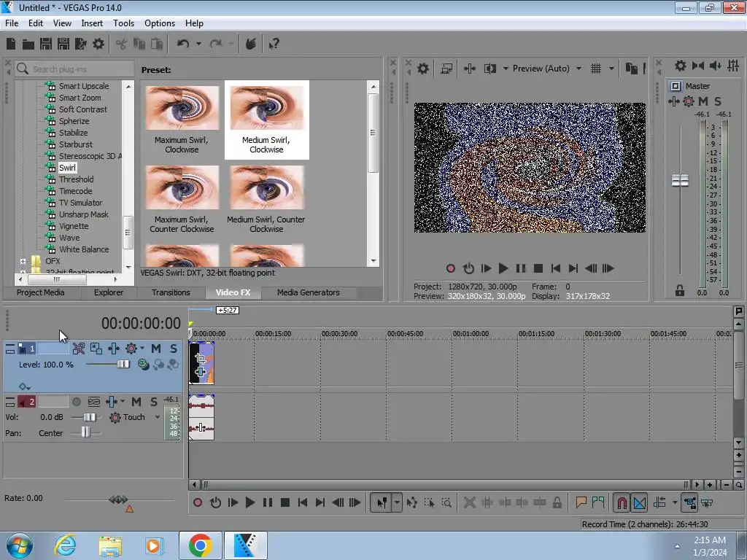Copy preview snapshot to clipboard icon
Screen dimensions: 747x560
(631, 69)
